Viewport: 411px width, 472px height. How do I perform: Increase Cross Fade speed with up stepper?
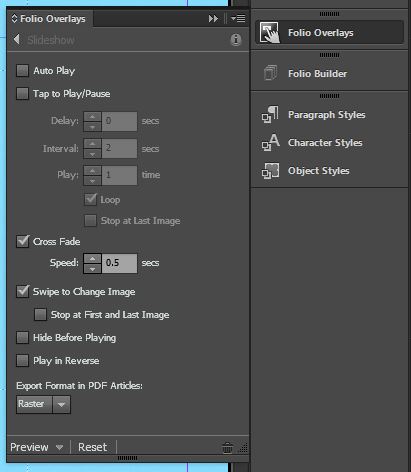click(92, 258)
